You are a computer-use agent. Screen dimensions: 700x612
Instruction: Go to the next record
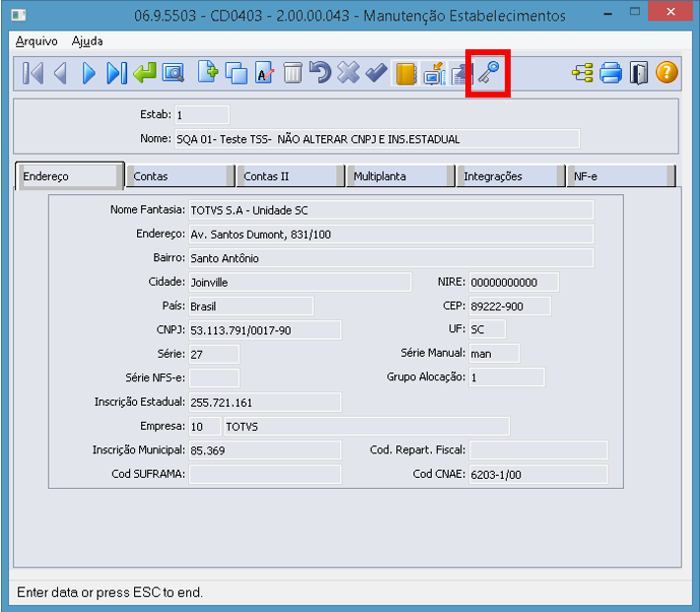tap(89, 73)
